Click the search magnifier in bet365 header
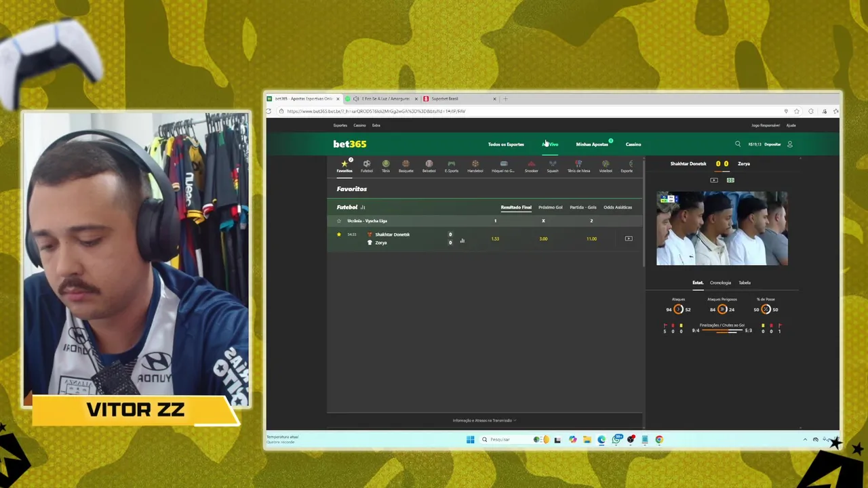This screenshot has width=868, height=488. point(738,144)
